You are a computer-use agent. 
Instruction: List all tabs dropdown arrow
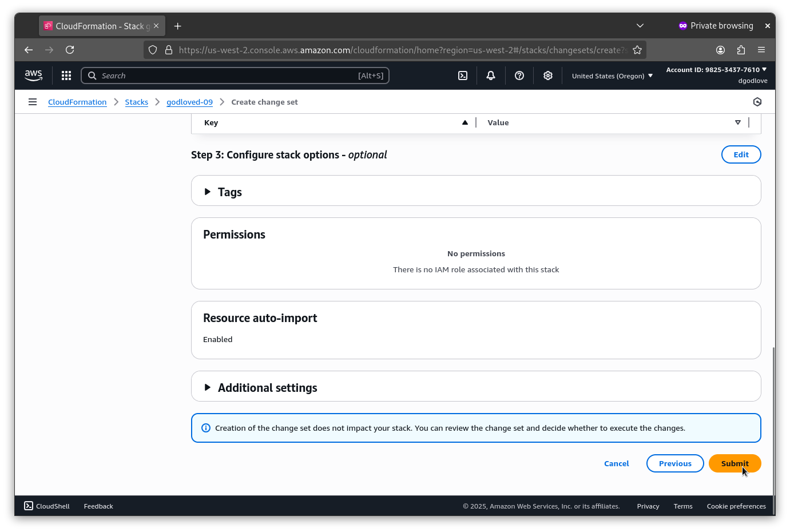(x=640, y=26)
